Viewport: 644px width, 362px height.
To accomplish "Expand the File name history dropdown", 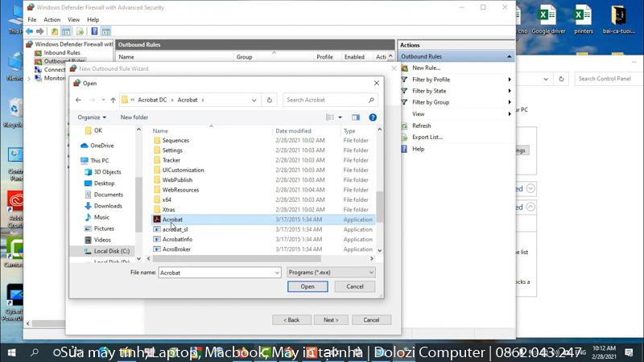I will tap(275, 273).
